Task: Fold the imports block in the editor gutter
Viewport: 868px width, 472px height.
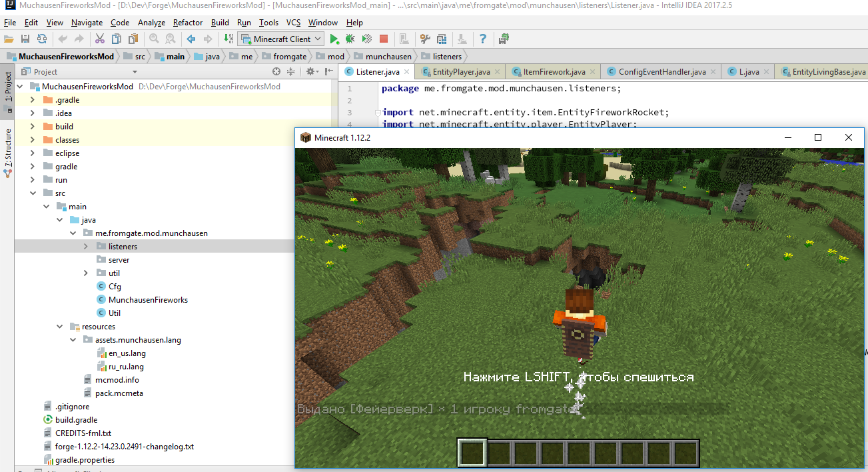Action: 377,113
